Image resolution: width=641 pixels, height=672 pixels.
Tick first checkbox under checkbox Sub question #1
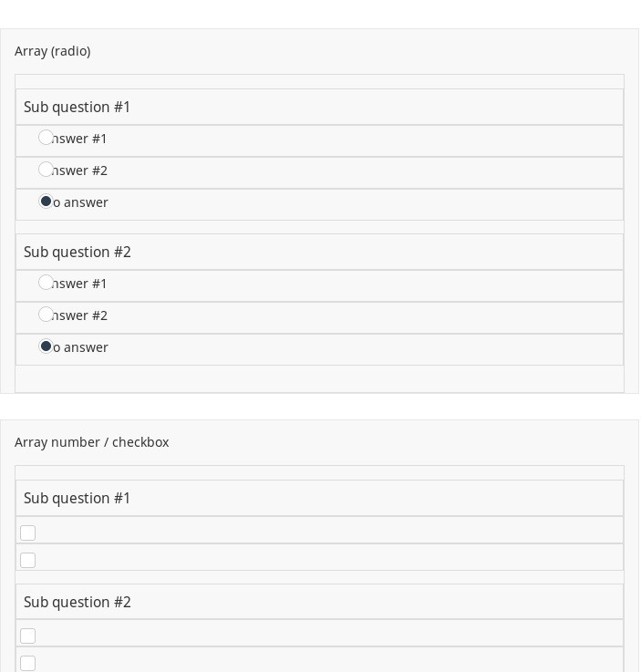pyautogui.click(x=27, y=532)
